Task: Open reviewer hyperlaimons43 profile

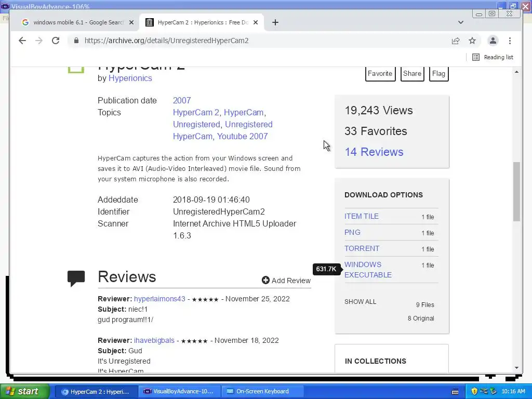Action: tap(159, 299)
